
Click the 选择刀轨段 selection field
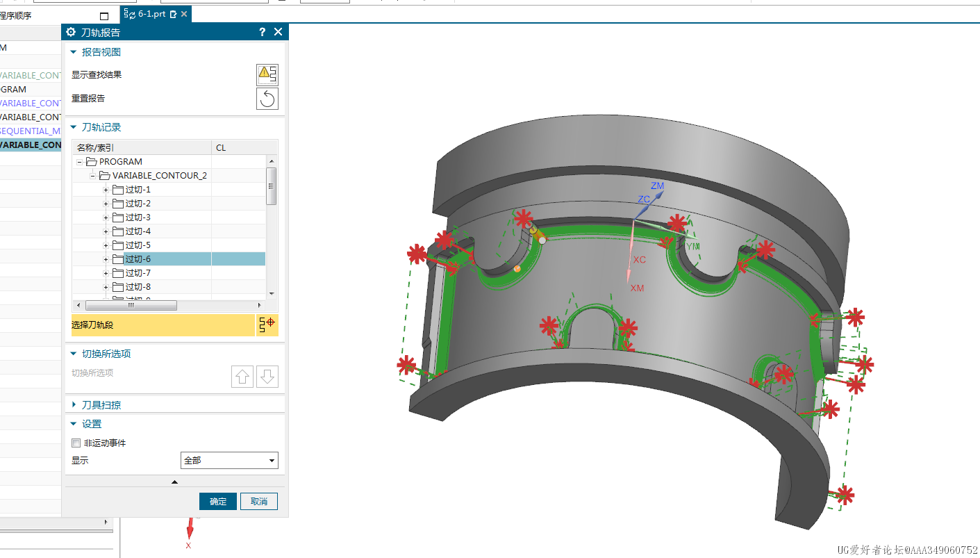tap(163, 325)
